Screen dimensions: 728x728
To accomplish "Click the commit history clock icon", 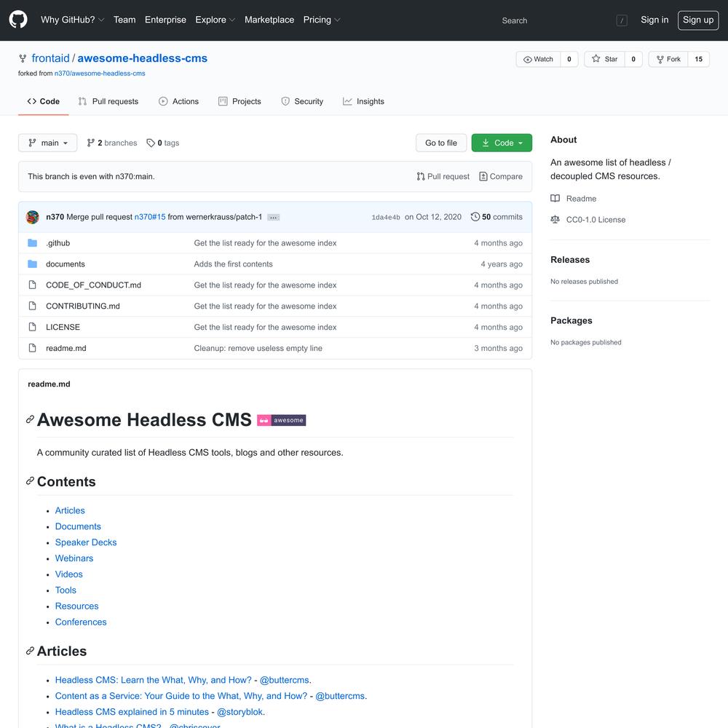I will click(475, 217).
